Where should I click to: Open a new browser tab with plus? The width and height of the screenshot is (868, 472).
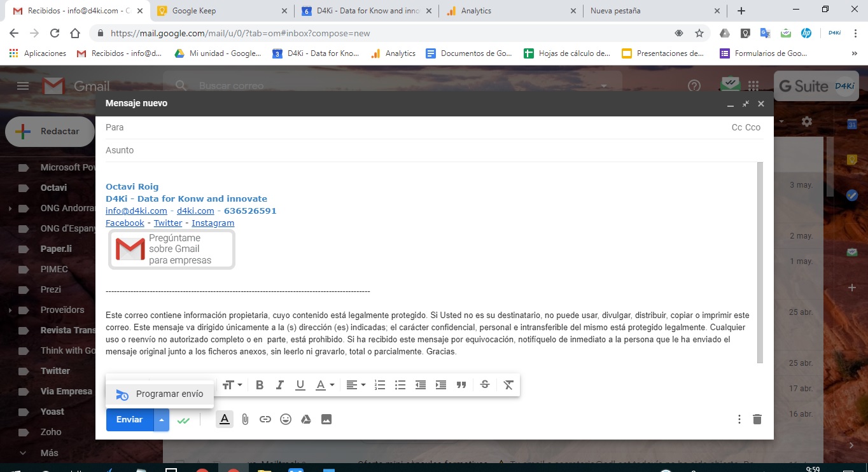(x=741, y=11)
